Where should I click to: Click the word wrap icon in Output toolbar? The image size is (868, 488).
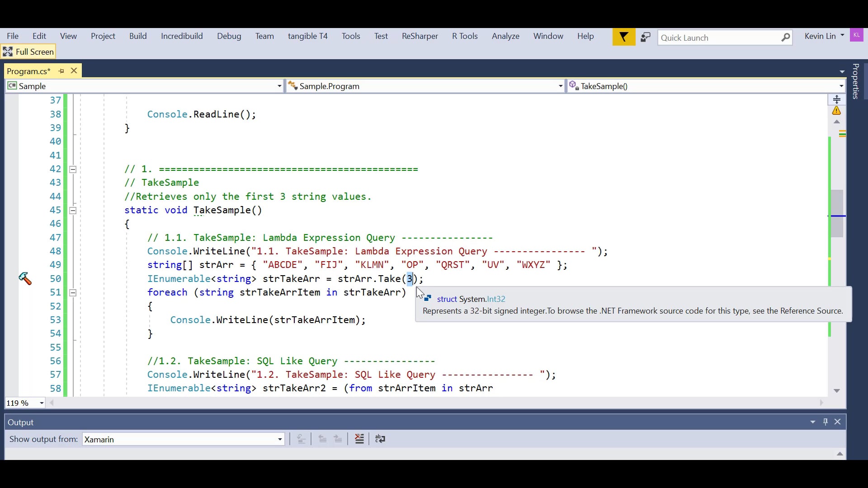tap(380, 439)
